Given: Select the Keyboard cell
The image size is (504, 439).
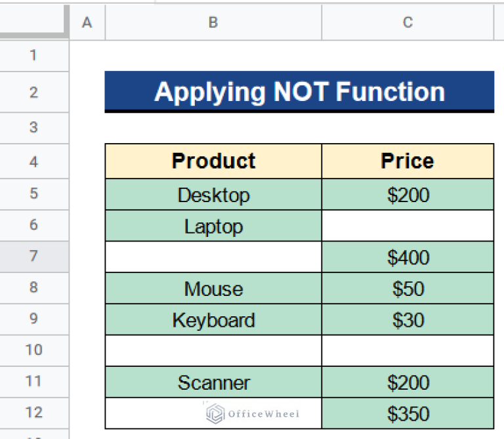Looking at the screenshot, I should (x=213, y=320).
